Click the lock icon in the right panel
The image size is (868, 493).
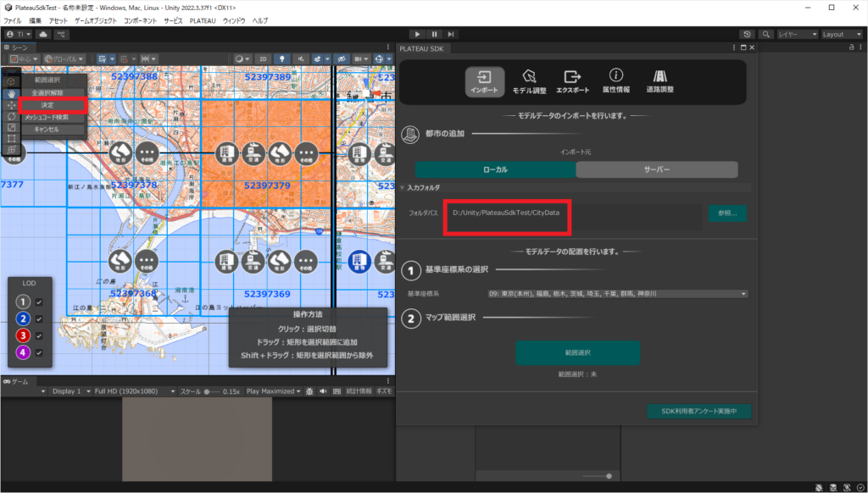click(851, 47)
